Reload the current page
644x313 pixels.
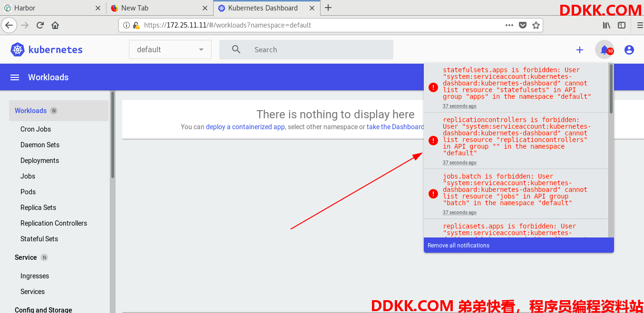coord(40,25)
